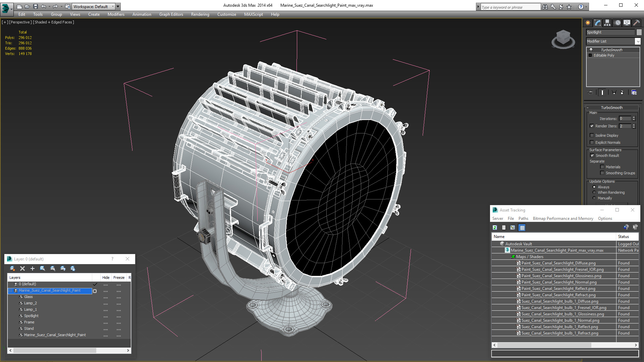
Task: Open the Bitmap Performance and Memory menu
Action: [x=563, y=219]
